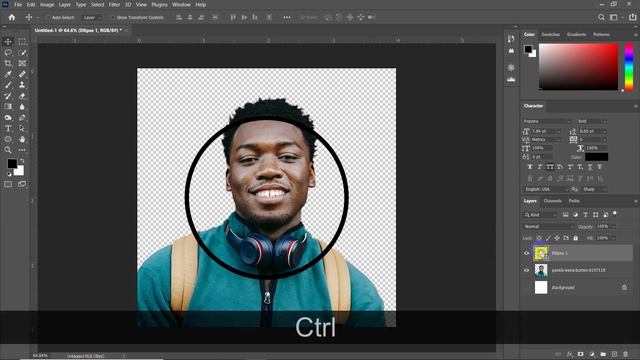The image size is (640, 360).
Task: Enable Show Transform Controls checkbox
Action: 113,18
